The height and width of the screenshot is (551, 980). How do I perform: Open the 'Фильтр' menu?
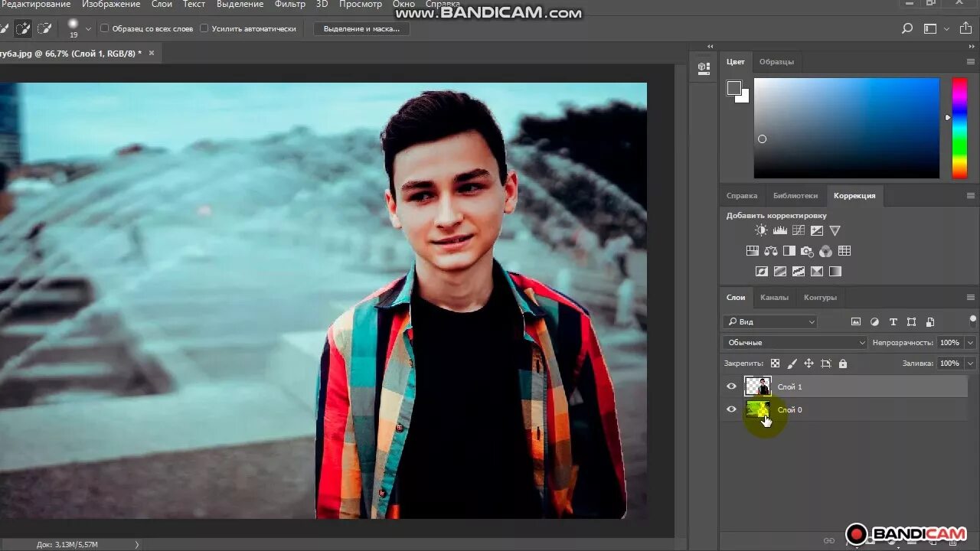[290, 5]
